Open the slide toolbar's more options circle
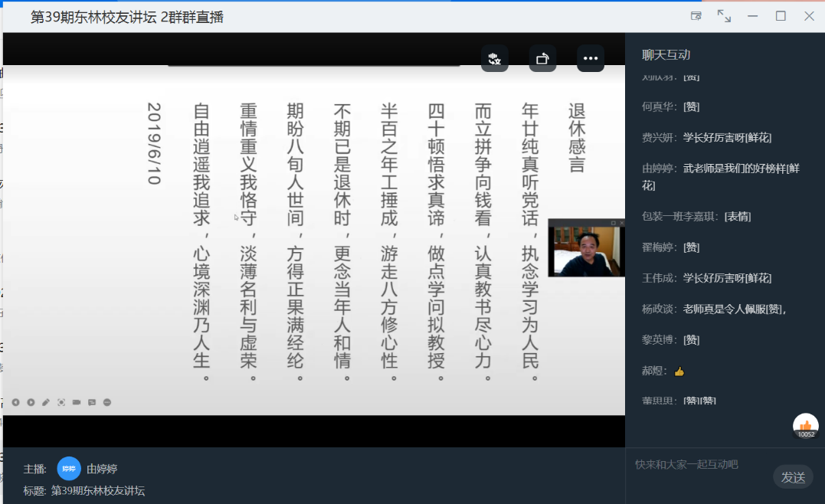Viewport: 825px width, 504px height. coord(107,402)
